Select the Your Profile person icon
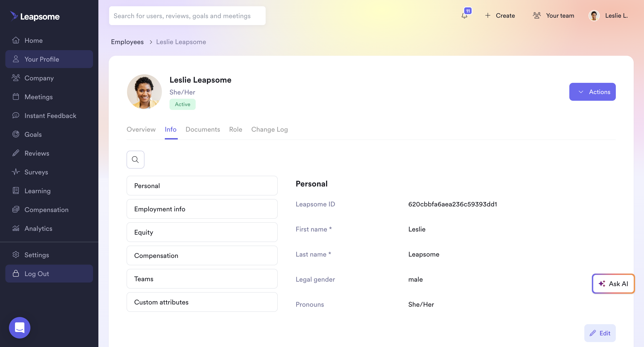The height and width of the screenshot is (347, 644). point(16,59)
